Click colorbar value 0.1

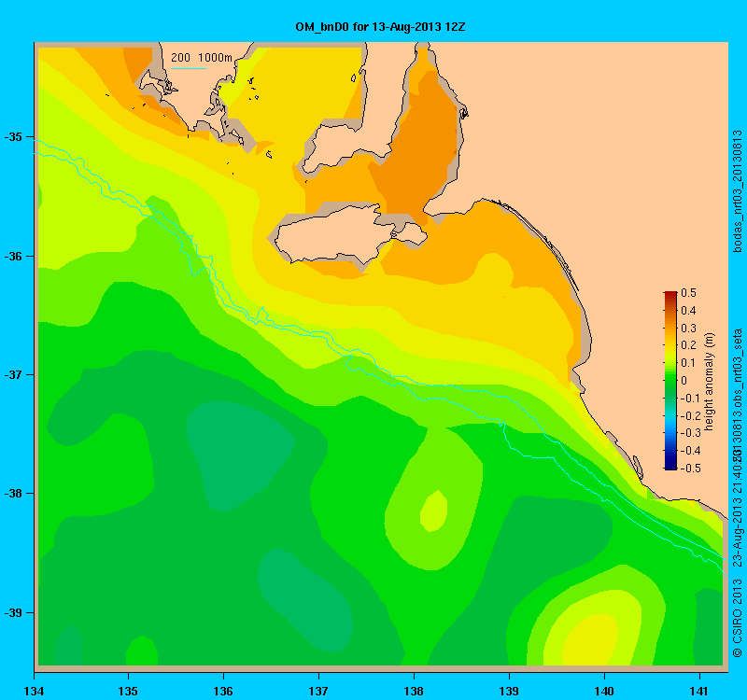click(x=688, y=363)
